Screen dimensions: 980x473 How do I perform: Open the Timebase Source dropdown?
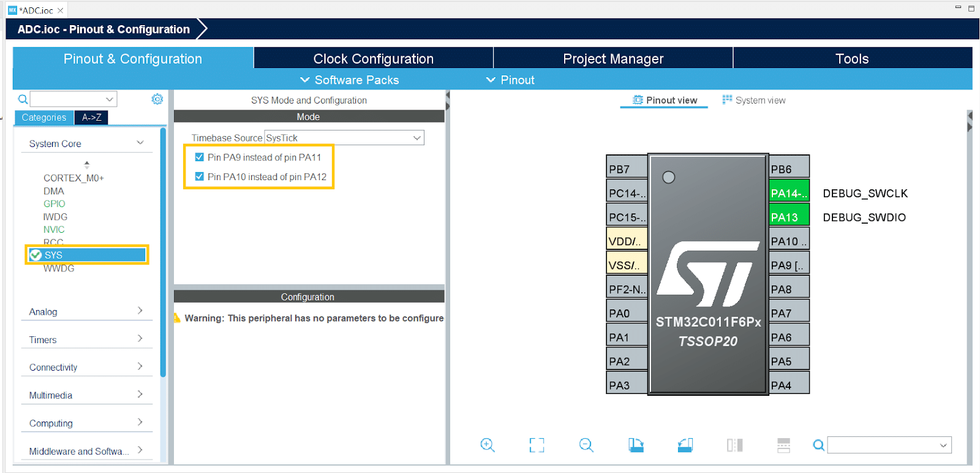[x=344, y=138]
